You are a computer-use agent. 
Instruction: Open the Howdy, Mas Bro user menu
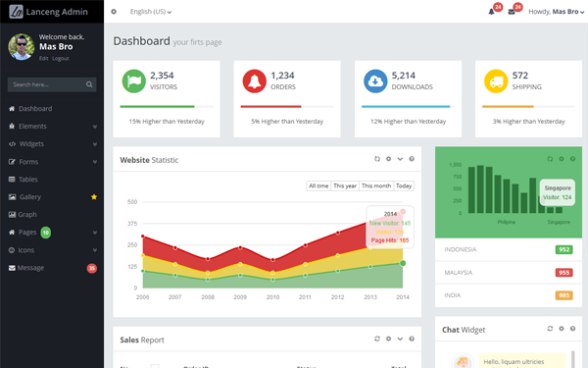pyautogui.click(x=556, y=12)
